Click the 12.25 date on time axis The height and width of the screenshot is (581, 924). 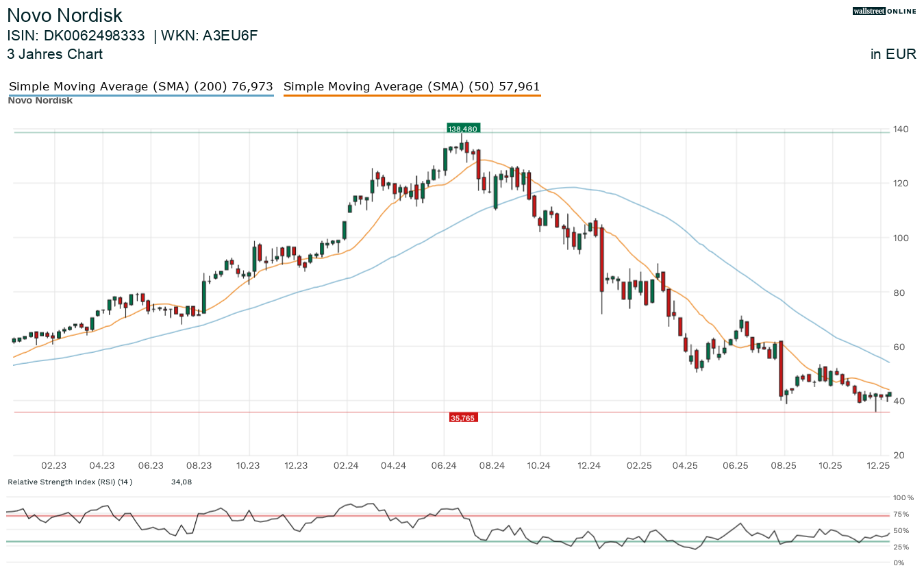click(x=878, y=466)
